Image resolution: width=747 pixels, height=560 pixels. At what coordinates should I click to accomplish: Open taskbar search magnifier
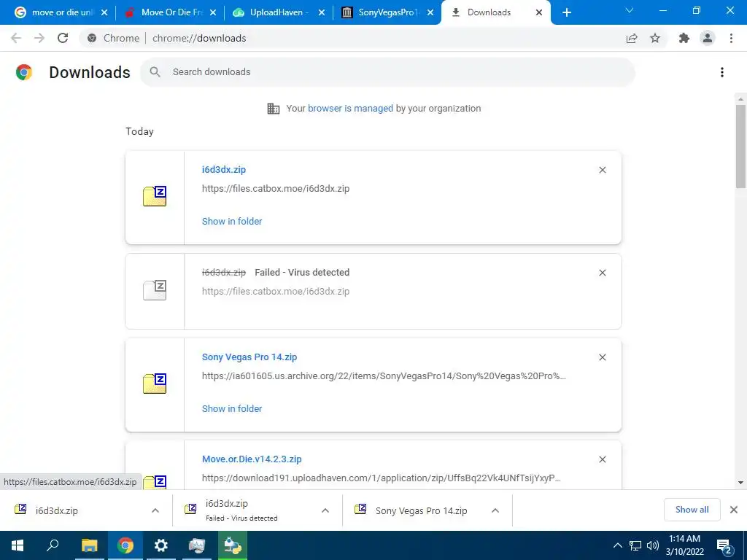tap(53, 545)
